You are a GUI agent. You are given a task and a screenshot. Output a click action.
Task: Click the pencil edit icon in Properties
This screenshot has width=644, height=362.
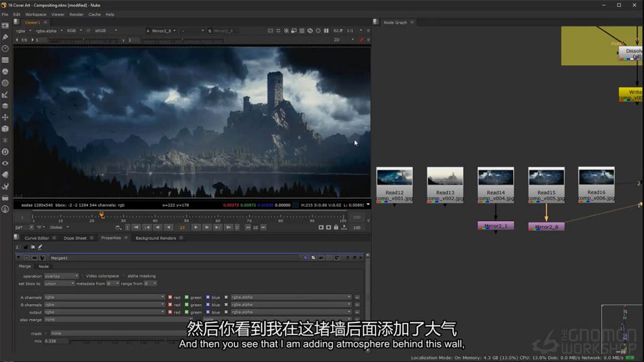40,247
